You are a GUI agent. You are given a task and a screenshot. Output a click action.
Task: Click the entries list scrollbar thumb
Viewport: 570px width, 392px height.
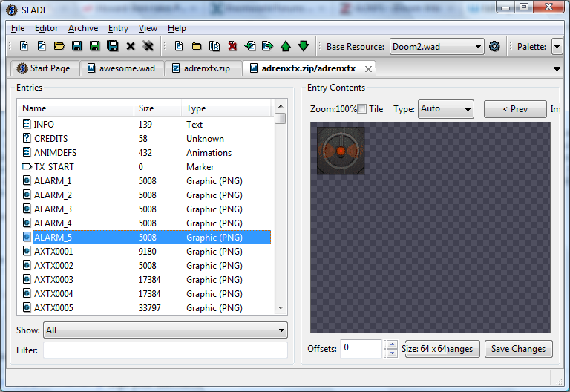coord(281,119)
